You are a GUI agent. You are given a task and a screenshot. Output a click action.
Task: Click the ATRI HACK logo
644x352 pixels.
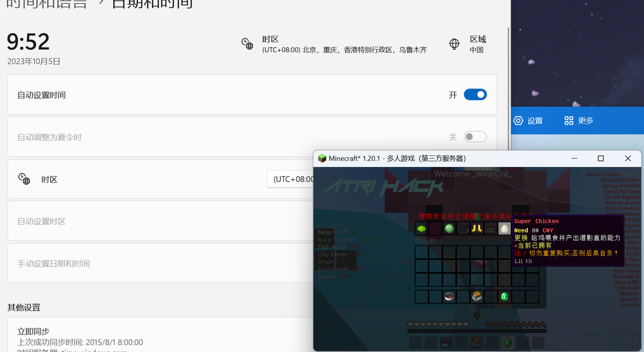tap(383, 187)
